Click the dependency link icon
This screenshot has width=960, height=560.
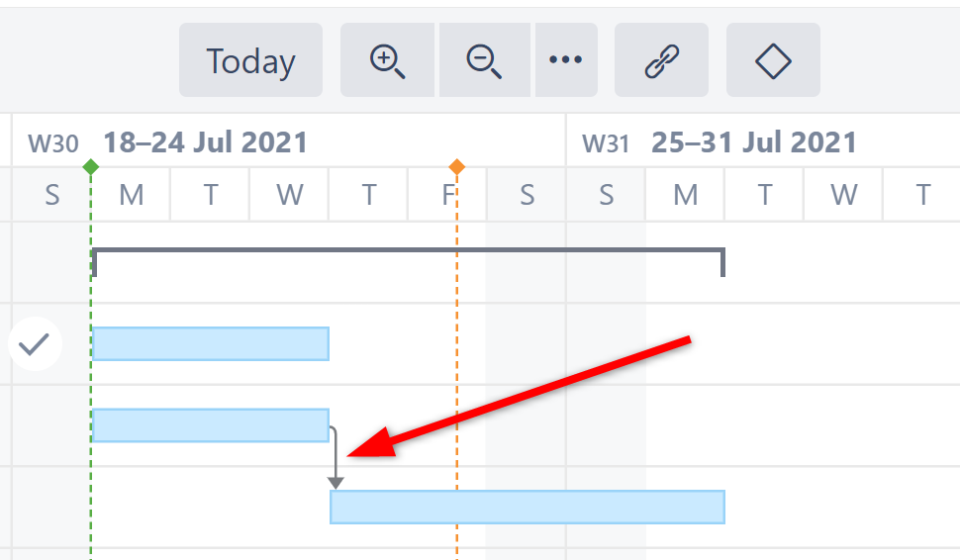tap(661, 61)
